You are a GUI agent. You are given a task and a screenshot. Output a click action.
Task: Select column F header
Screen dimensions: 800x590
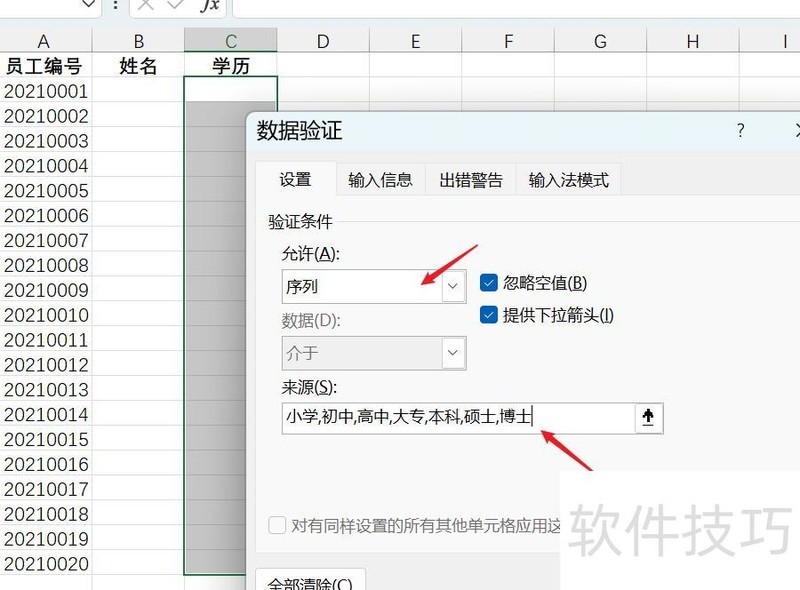click(x=508, y=41)
